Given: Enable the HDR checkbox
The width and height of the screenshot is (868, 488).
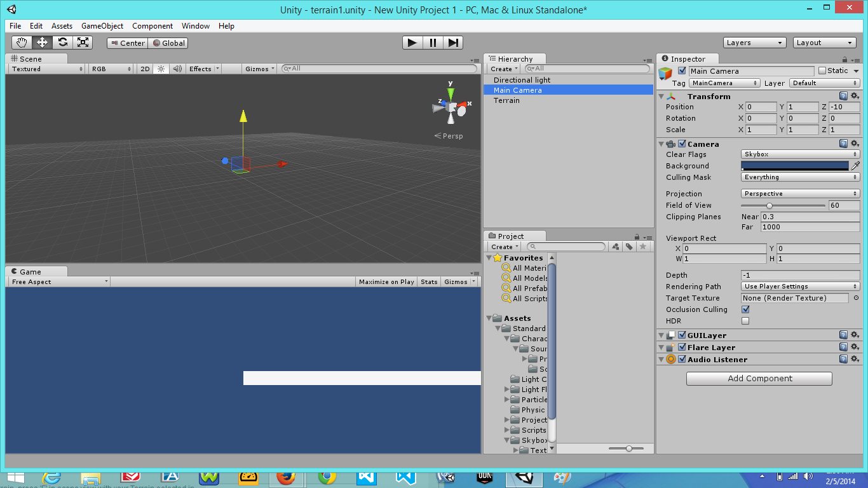Looking at the screenshot, I should (x=745, y=321).
